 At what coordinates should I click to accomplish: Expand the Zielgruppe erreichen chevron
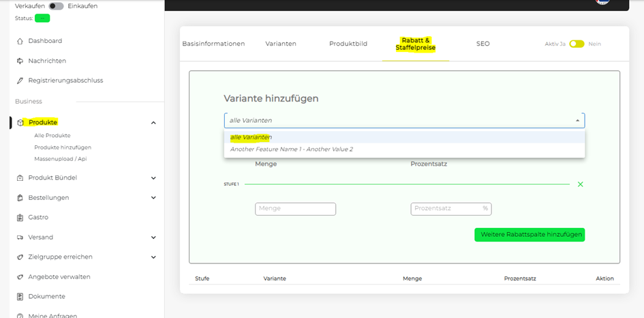click(153, 257)
